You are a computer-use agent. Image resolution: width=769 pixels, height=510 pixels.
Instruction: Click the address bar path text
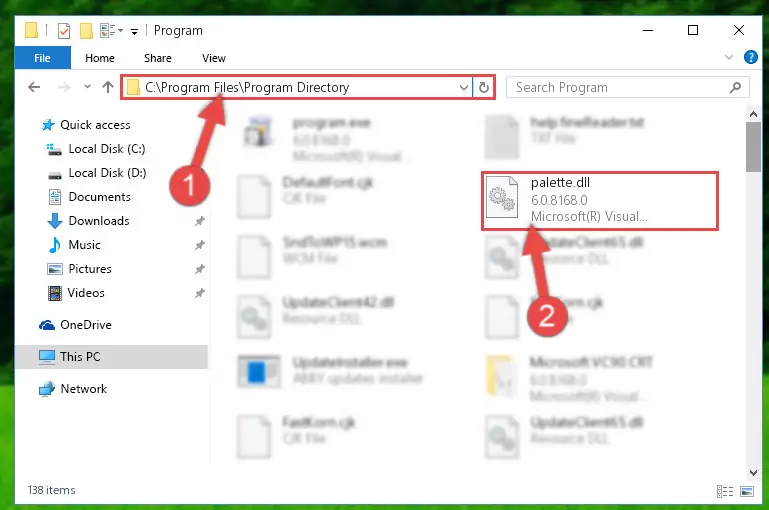pos(247,87)
